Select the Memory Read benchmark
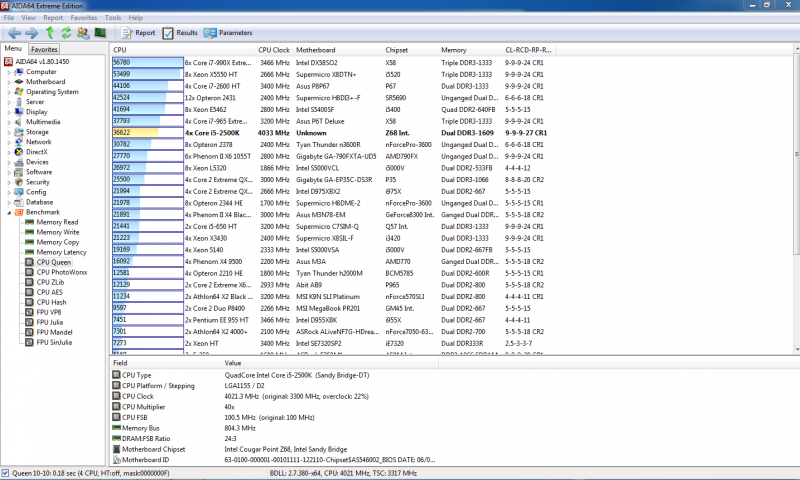The width and height of the screenshot is (800, 480). (57, 222)
